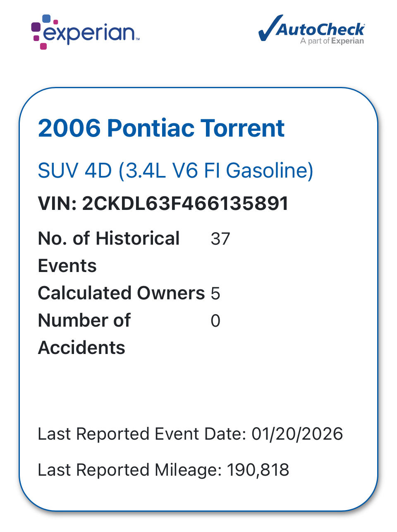This screenshot has height=532, width=397.
Task: Click the 2006 Pontiac Torrent heading
Action: [x=161, y=128]
